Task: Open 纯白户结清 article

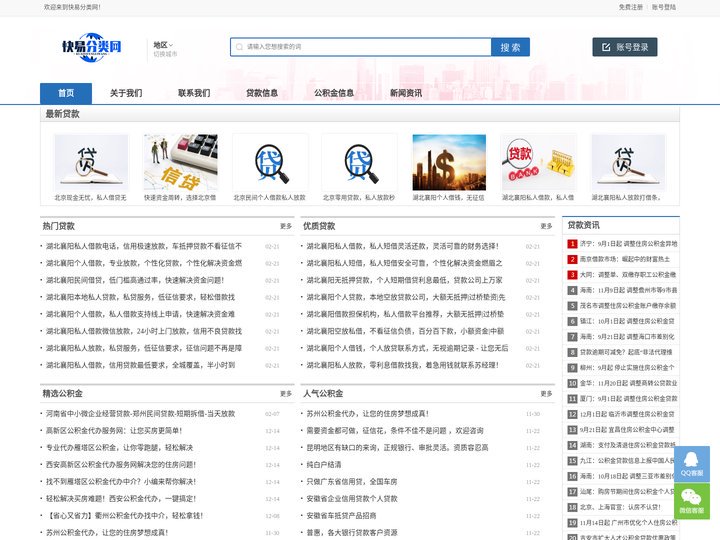Action: (x=324, y=465)
